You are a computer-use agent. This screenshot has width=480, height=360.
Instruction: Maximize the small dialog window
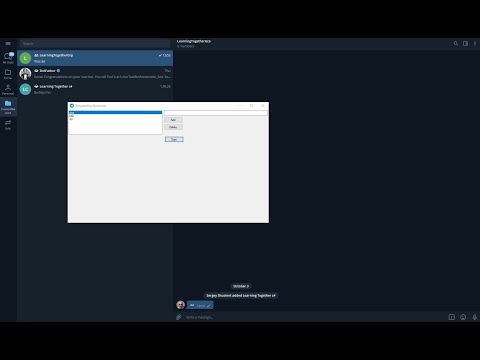[251, 105]
